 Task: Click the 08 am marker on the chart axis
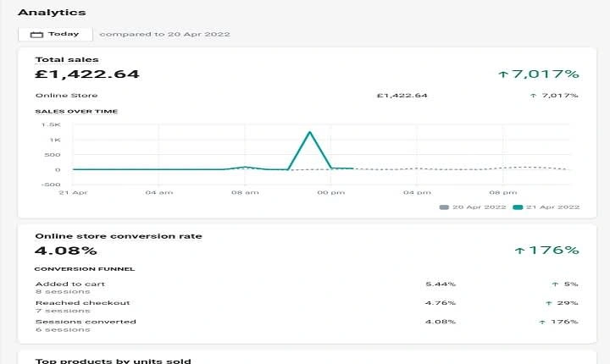[245, 192]
